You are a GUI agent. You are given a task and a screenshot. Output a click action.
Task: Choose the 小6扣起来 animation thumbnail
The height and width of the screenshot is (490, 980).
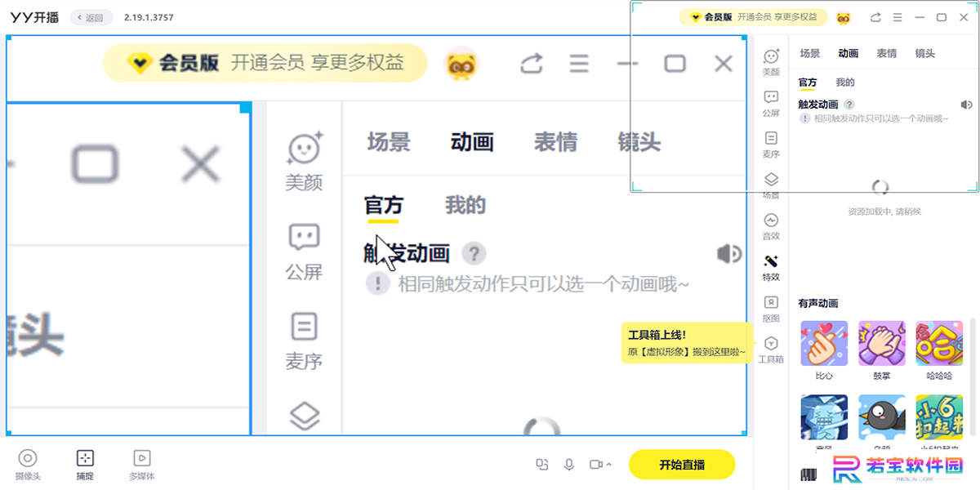pyautogui.click(x=939, y=417)
